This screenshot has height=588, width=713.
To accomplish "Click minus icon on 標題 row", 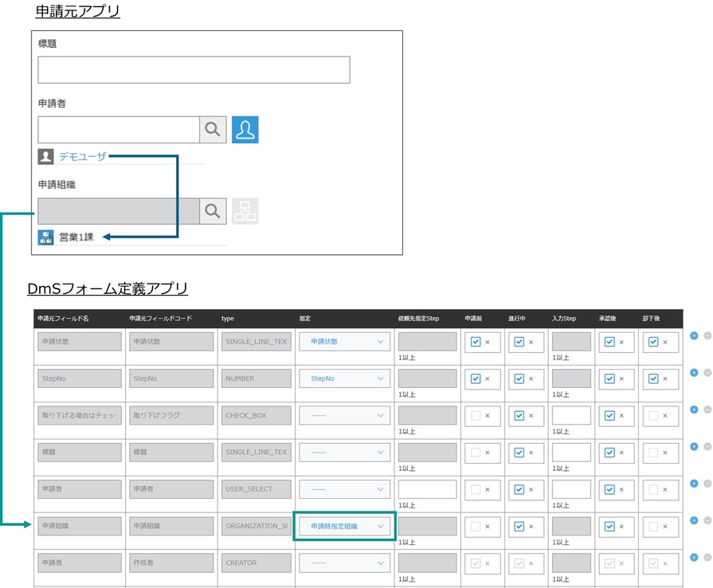I will point(707,446).
